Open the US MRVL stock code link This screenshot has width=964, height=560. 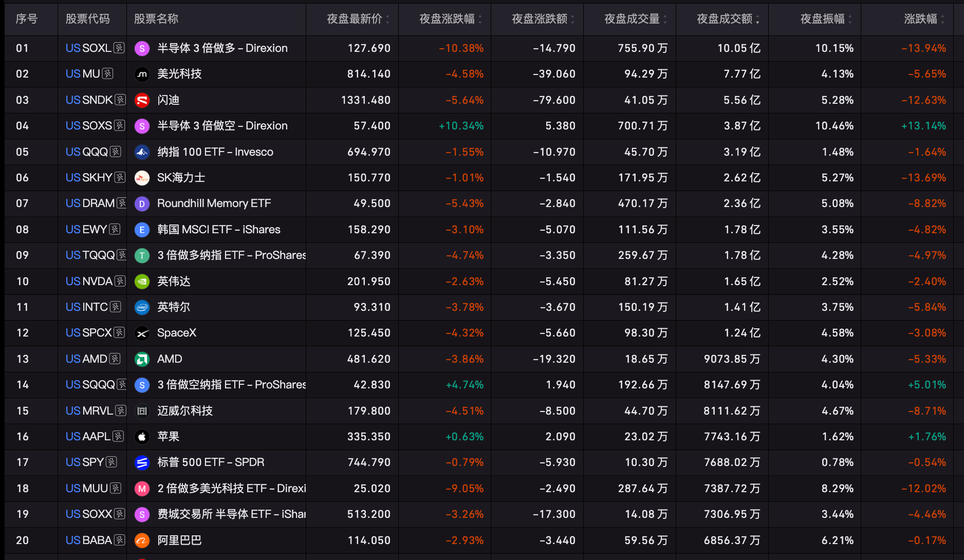pyautogui.click(x=89, y=411)
